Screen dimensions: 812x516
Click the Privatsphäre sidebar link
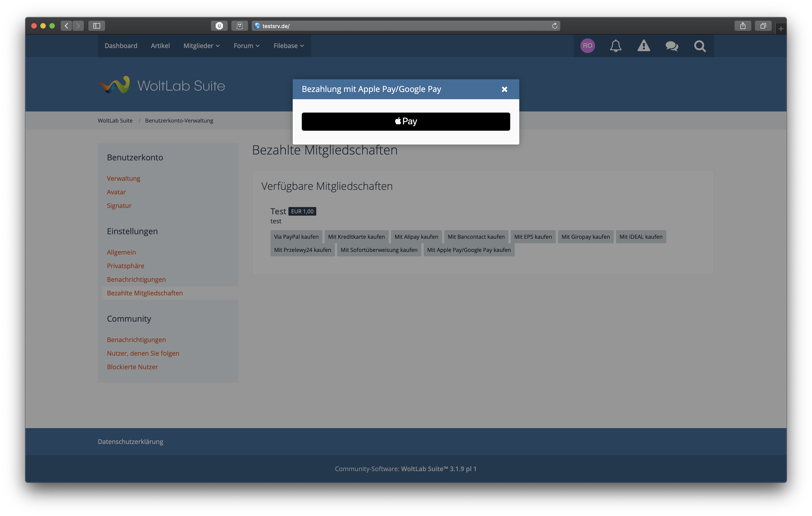(x=126, y=266)
